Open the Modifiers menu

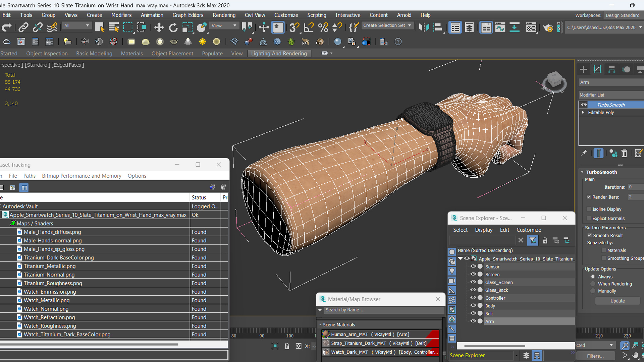121,15
